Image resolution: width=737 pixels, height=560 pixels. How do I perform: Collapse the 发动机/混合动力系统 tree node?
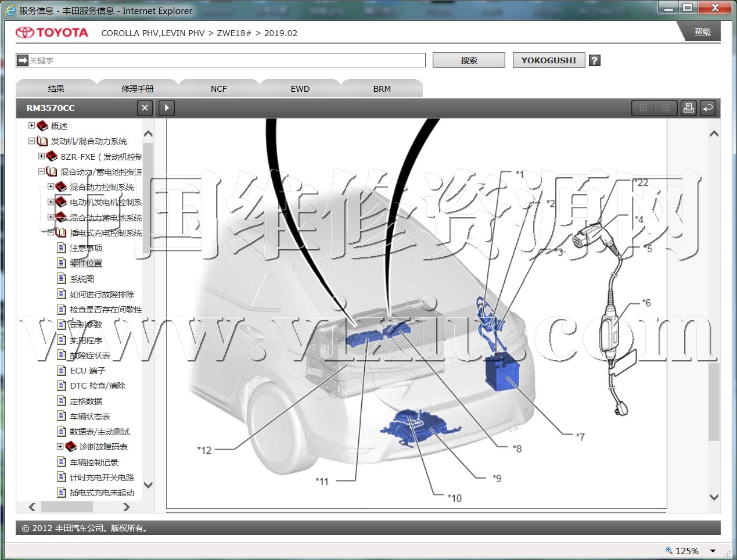click(32, 141)
